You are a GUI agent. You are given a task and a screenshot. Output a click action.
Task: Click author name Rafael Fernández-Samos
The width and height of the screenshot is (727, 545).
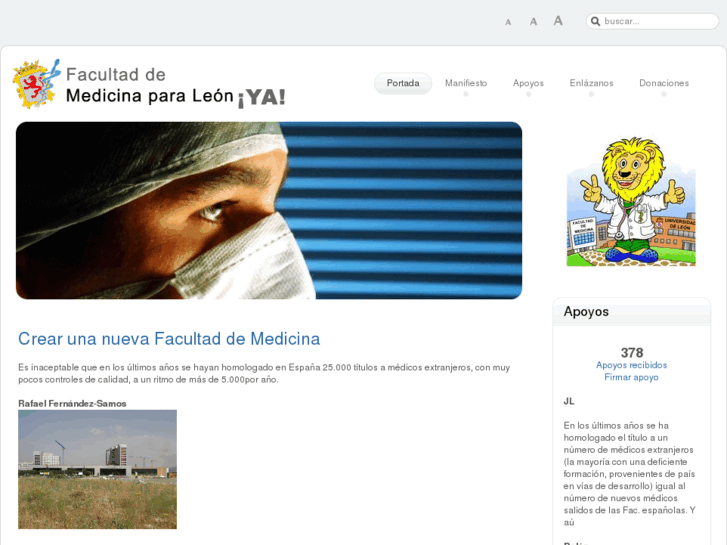pyautogui.click(x=72, y=404)
